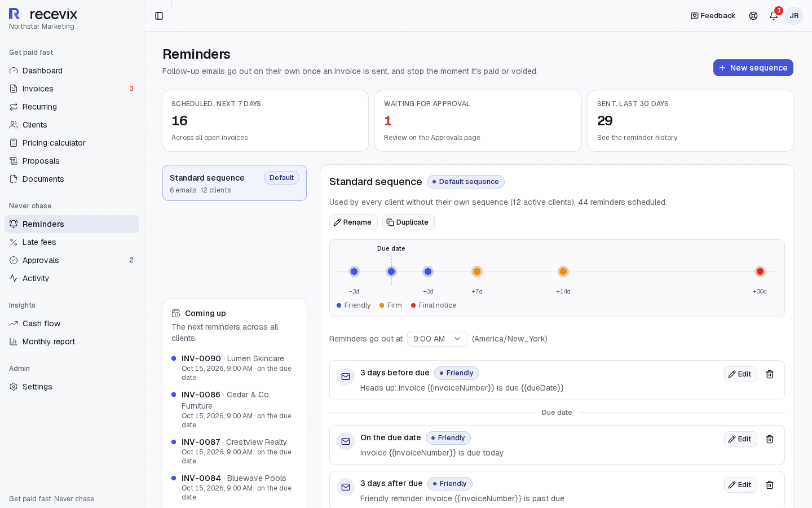Image resolution: width=812 pixels, height=508 pixels.
Task: Open the JR user avatar menu
Action: pos(794,16)
